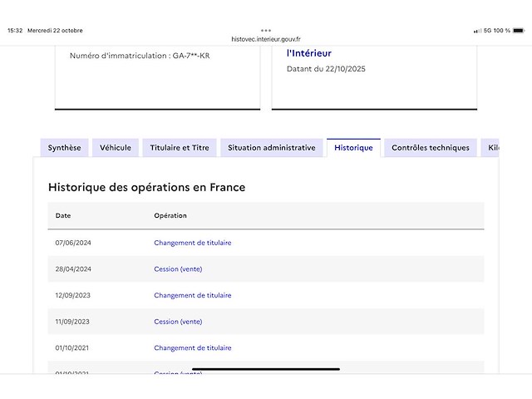Viewport: 532px width, 399px height.
Task: Click the Date column header
Action: click(x=63, y=215)
